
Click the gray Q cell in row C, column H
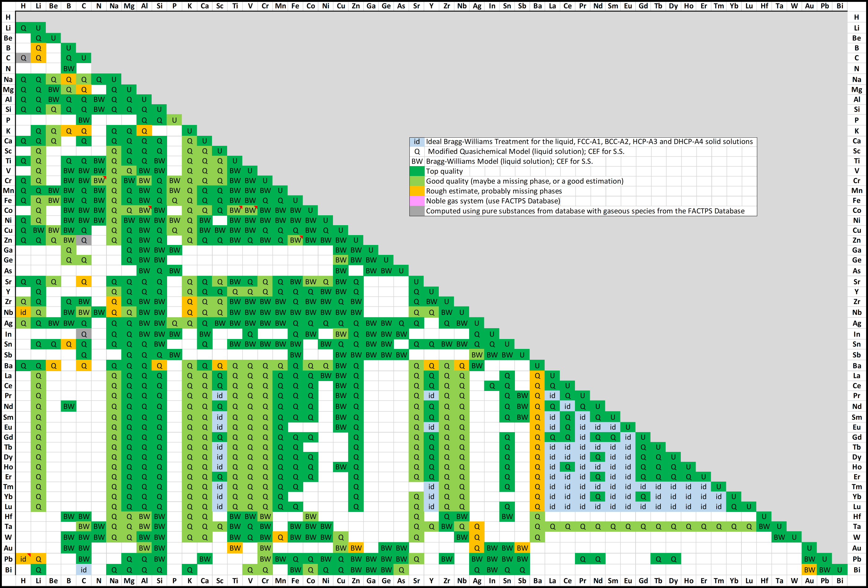pos(23,58)
